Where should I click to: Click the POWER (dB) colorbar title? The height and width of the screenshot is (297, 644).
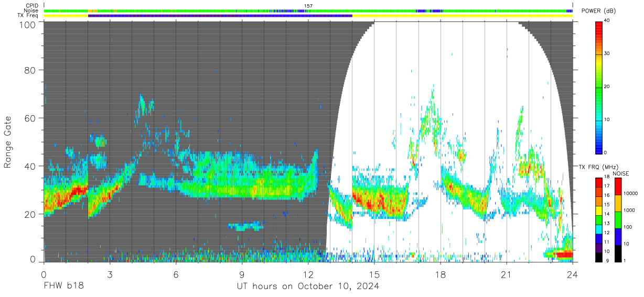(x=600, y=12)
